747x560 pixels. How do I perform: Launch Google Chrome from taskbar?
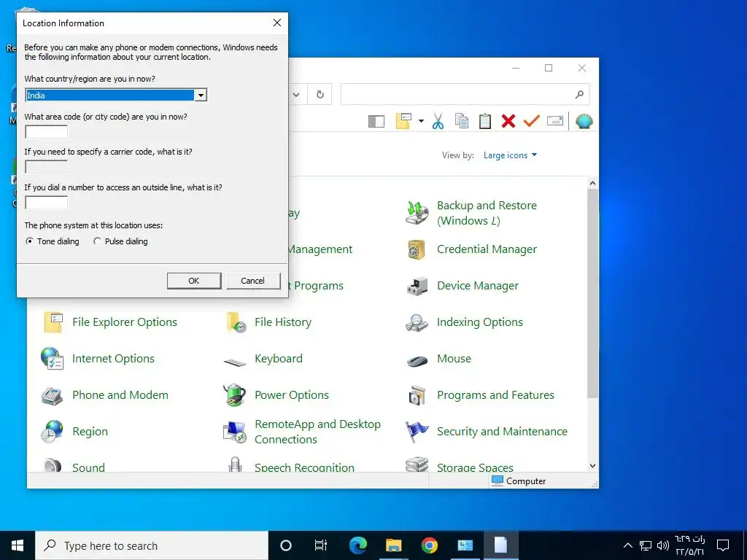[429, 545]
